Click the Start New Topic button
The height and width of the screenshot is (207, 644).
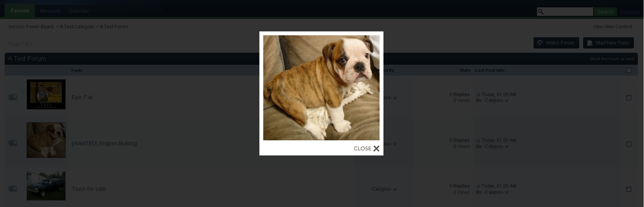[608, 43]
